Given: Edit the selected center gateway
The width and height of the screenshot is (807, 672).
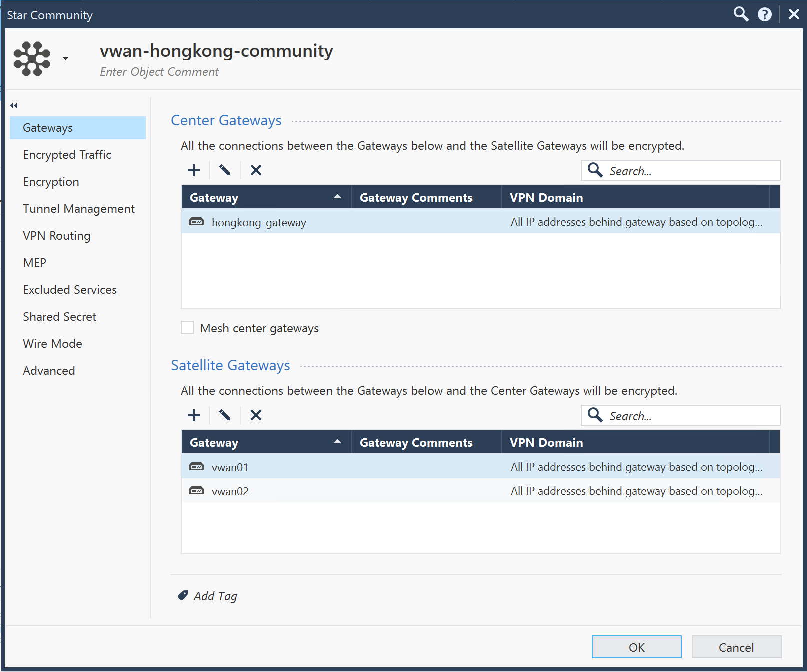Looking at the screenshot, I should [x=225, y=170].
